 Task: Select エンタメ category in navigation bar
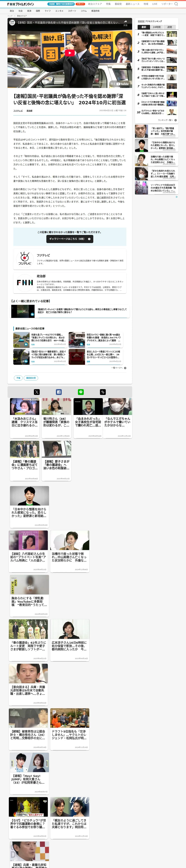[x=59, y=11]
